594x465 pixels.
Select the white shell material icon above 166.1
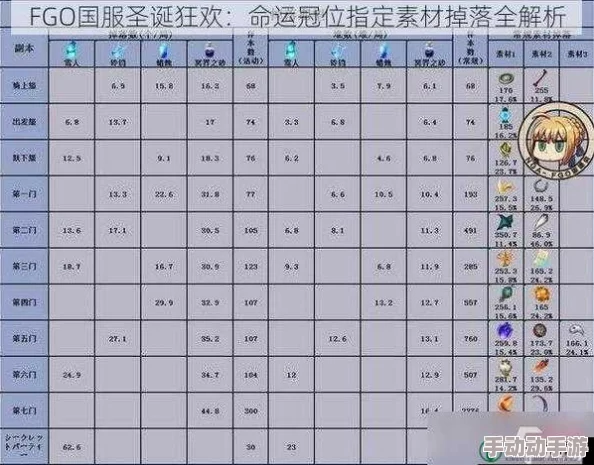point(576,330)
